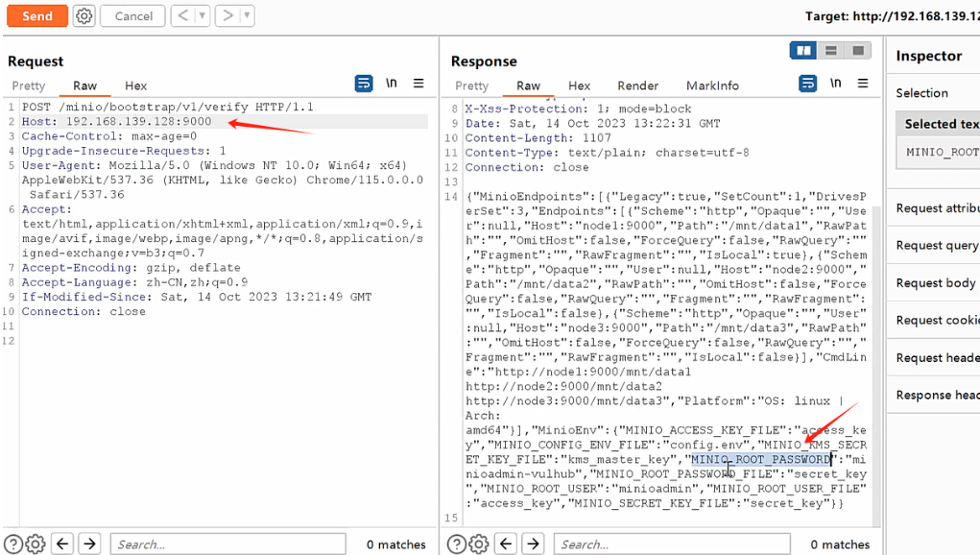This screenshot has width=980, height=555.
Task: Click the Target URL label
Action: click(892, 16)
